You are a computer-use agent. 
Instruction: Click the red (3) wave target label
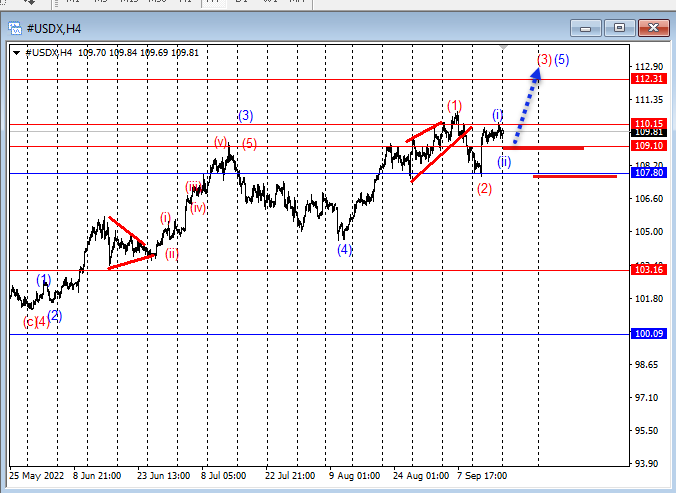[x=544, y=60]
